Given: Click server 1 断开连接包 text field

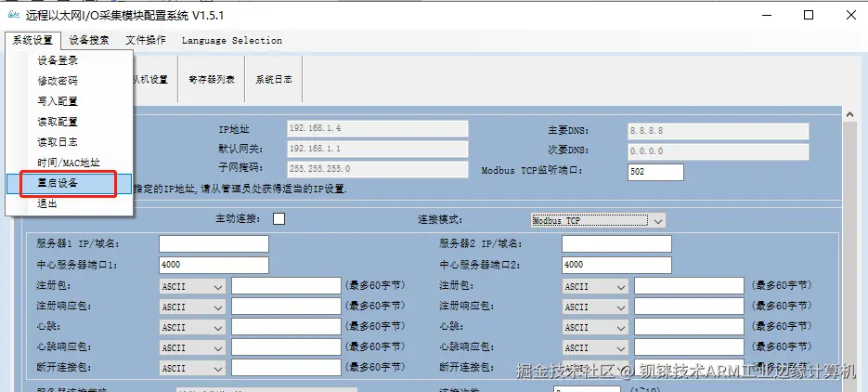Looking at the screenshot, I should tap(286, 368).
